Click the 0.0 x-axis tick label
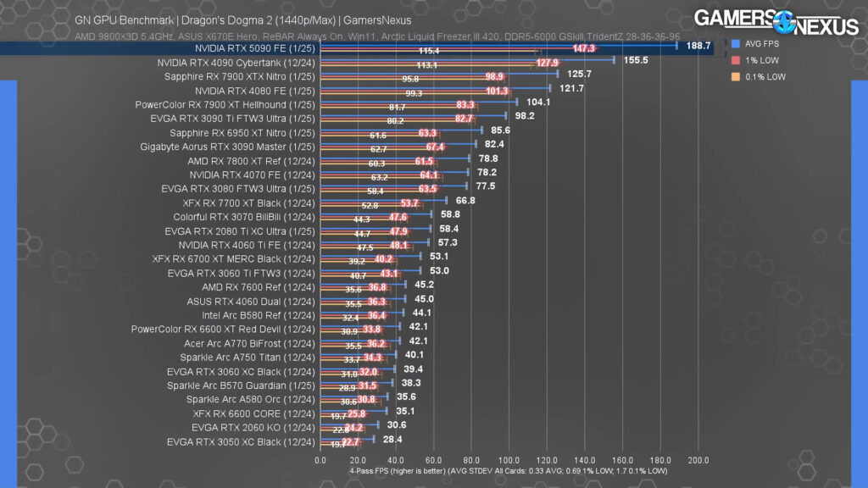 (x=320, y=460)
